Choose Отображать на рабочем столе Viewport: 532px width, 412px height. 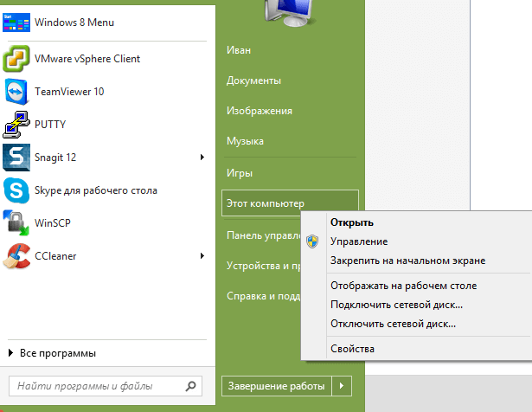tap(404, 286)
